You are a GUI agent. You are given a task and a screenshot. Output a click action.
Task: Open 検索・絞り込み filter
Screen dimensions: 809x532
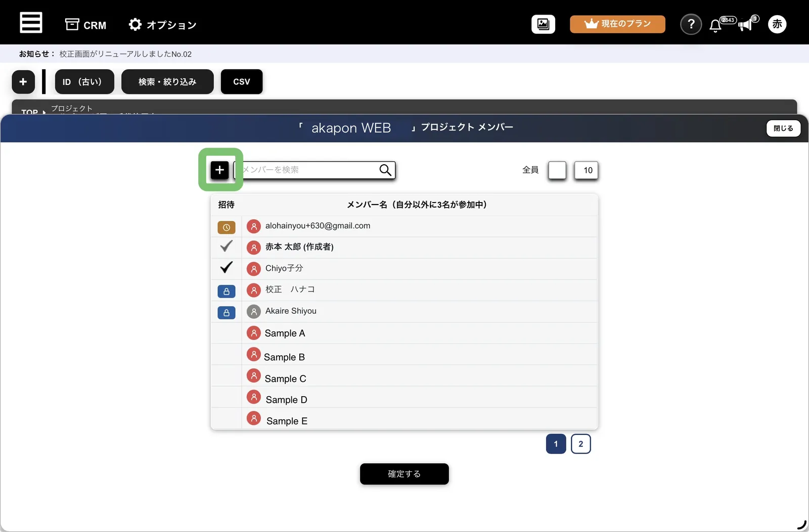167,81
